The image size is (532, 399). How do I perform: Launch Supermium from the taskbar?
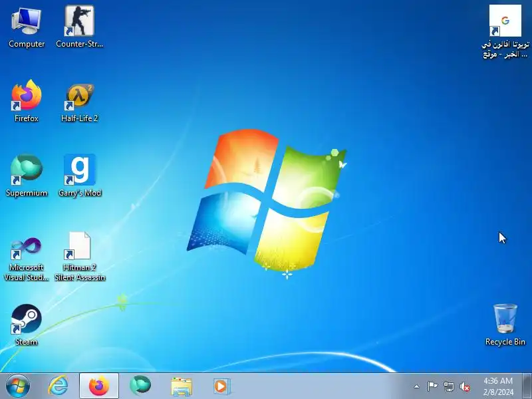(x=140, y=386)
